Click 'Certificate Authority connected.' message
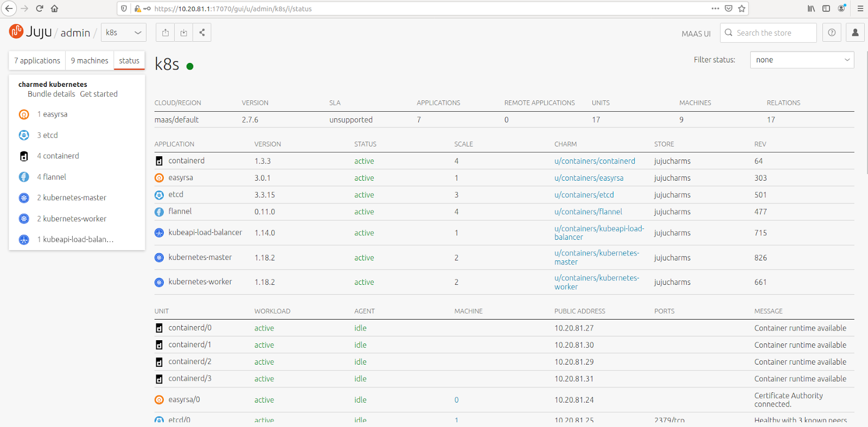The image size is (868, 427). (x=789, y=400)
